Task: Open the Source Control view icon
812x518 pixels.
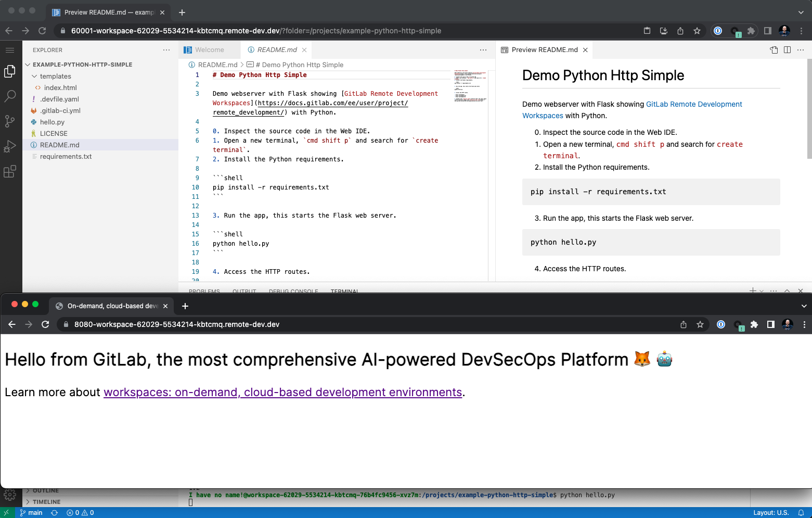Action: [9, 121]
